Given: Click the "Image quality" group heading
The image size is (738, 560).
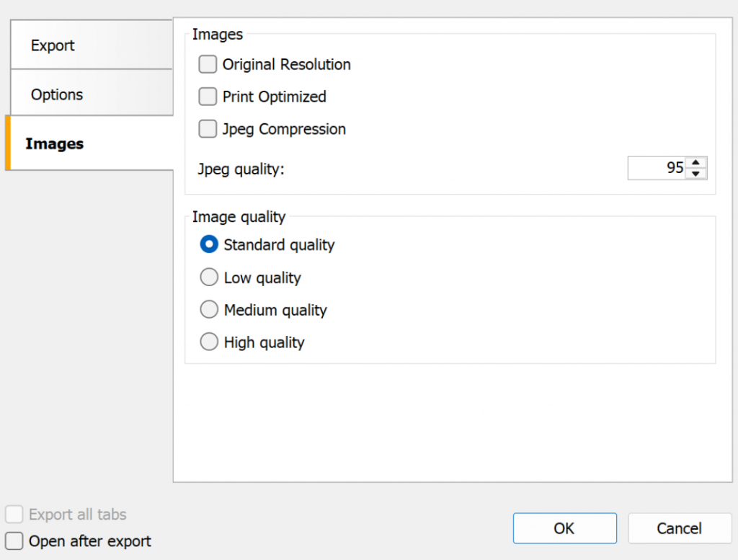Looking at the screenshot, I should 239,217.
